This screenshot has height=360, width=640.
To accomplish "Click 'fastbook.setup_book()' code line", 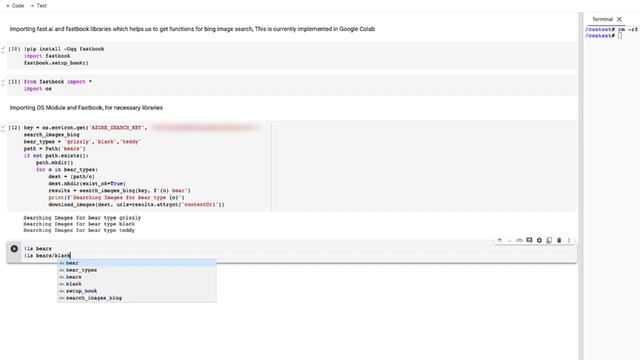I will point(56,63).
